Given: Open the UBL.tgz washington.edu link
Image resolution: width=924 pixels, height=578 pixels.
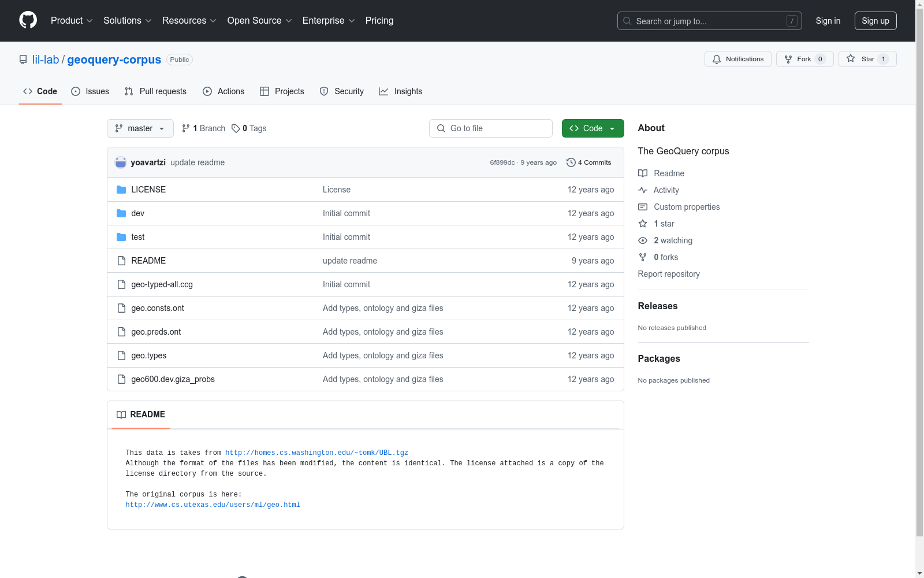Looking at the screenshot, I should (316, 453).
